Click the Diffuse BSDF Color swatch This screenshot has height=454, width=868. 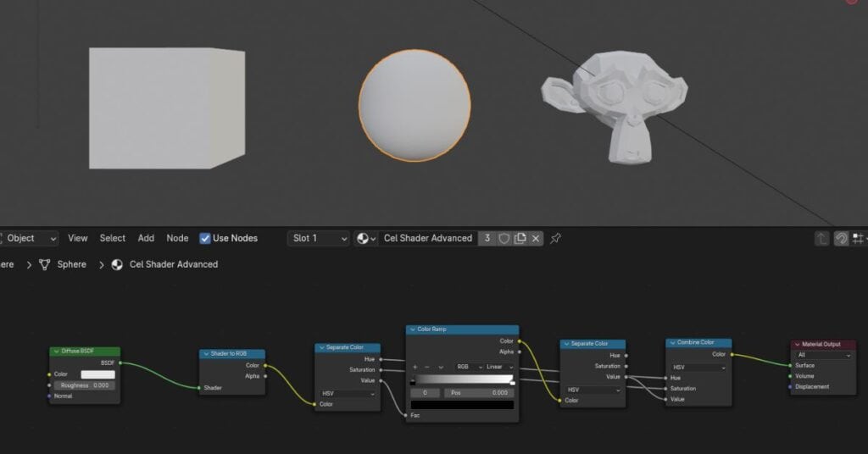(97, 374)
